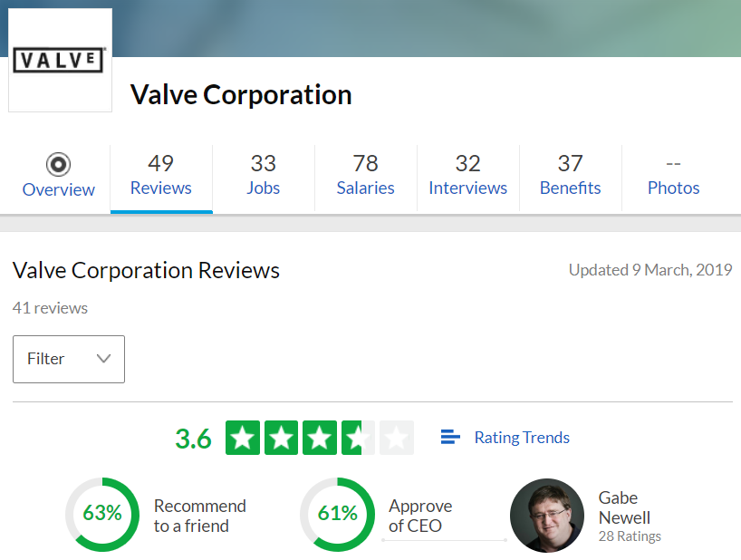Open the 78 Salaries tab
Viewport: 741px width, 560px height.
366,176
